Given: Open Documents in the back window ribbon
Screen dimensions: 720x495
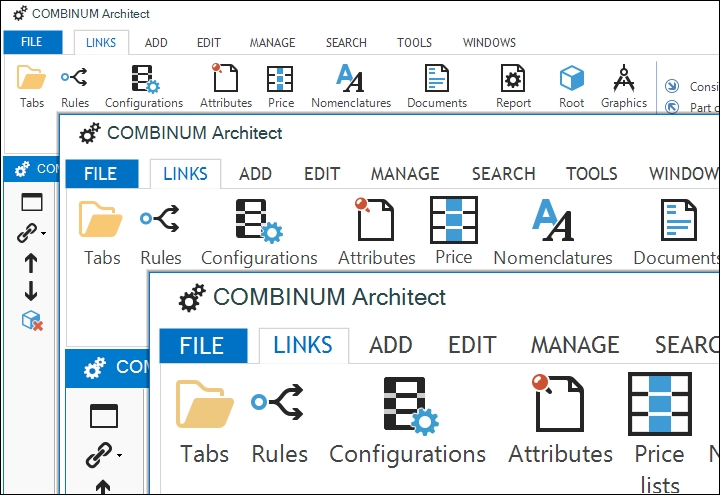Looking at the screenshot, I should (x=437, y=86).
